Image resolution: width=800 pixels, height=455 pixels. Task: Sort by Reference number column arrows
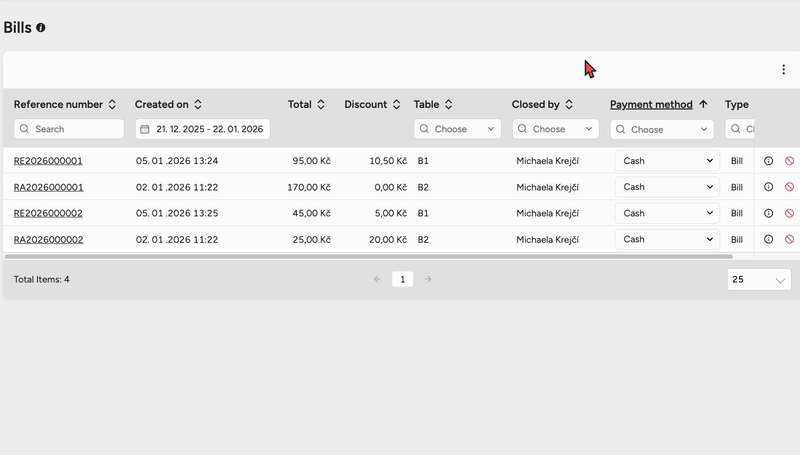tap(112, 105)
